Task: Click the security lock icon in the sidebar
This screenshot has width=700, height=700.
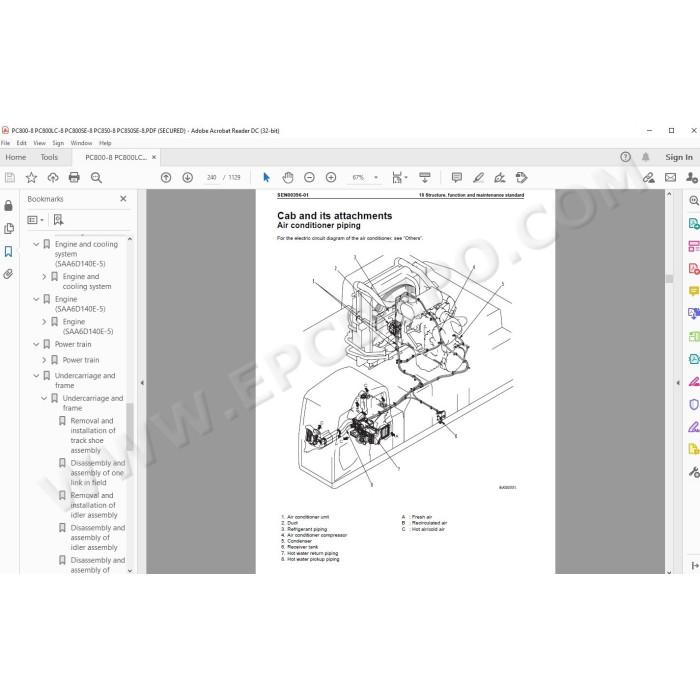Action: pyautogui.click(x=8, y=205)
